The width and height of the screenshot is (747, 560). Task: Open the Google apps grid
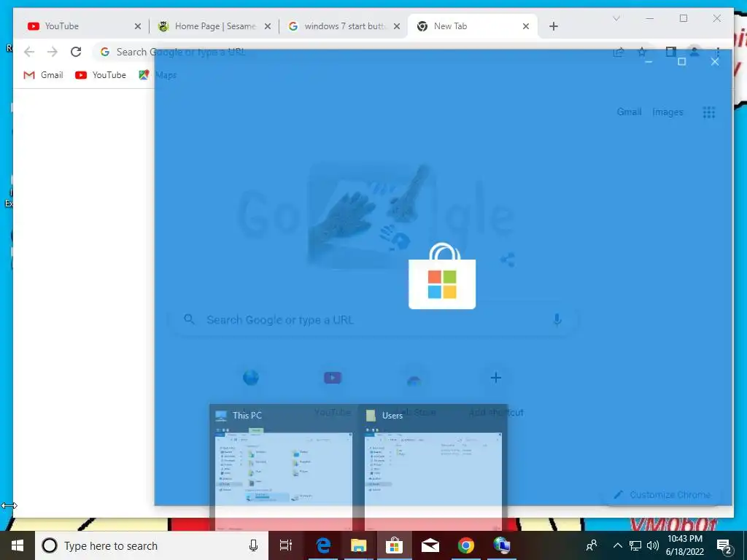(709, 112)
